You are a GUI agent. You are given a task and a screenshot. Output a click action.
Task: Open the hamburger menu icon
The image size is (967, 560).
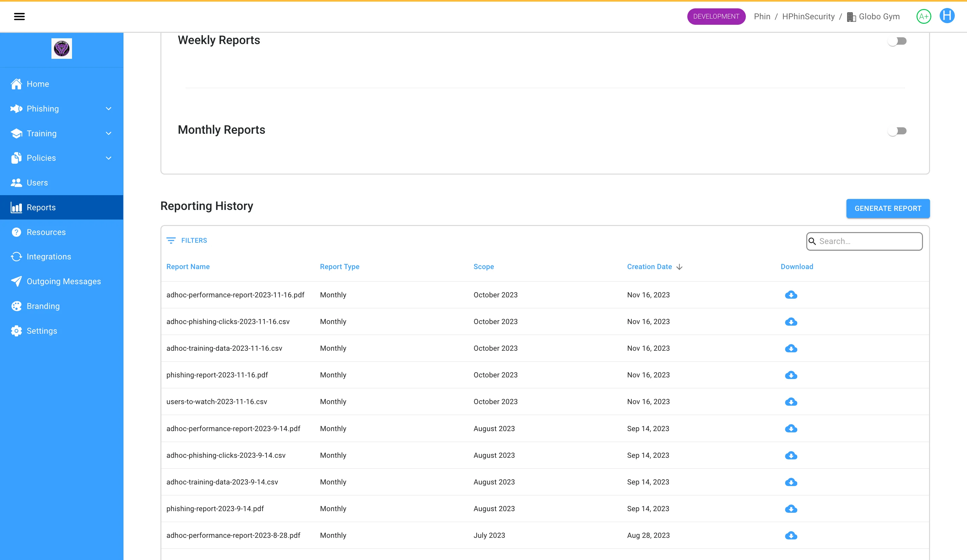[19, 16]
